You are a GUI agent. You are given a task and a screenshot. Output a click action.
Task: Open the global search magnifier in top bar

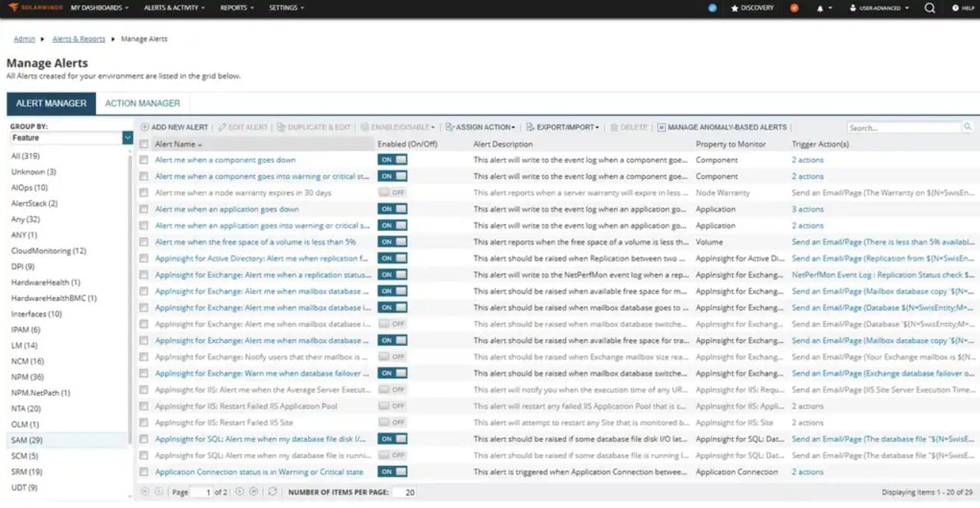pyautogui.click(x=929, y=8)
